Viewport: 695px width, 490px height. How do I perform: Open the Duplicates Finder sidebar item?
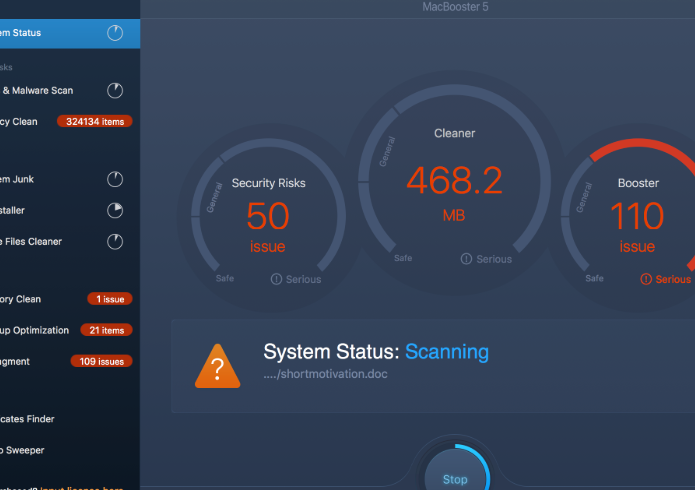click(x=28, y=419)
